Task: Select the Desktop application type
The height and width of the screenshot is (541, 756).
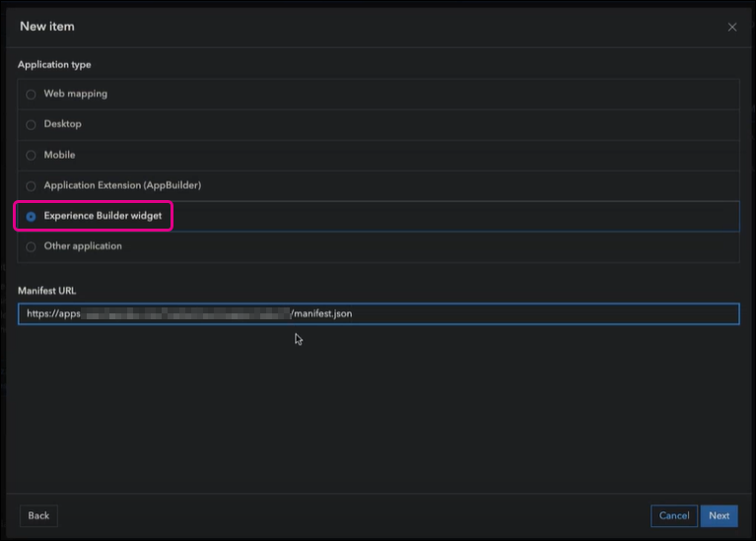Action: 378,124
